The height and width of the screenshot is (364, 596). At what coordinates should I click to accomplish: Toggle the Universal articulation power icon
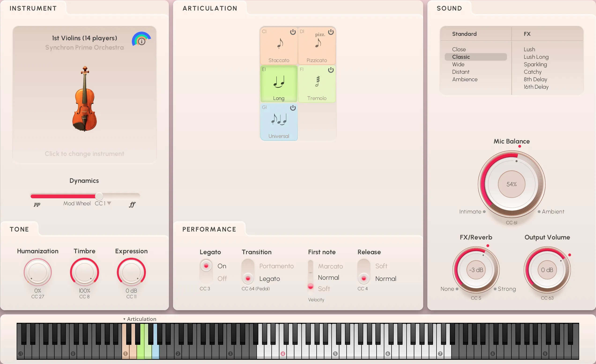click(293, 108)
